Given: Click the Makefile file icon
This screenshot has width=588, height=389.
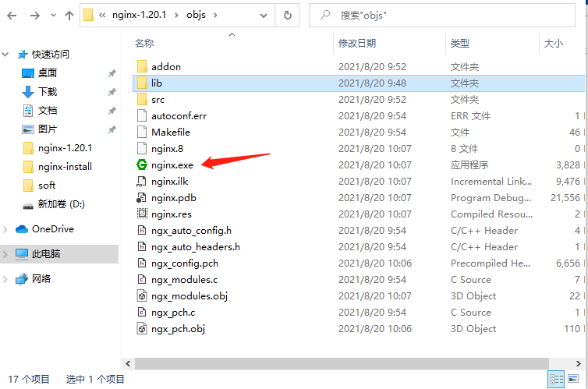Looking at the screenshot, I should coord(142,132).
